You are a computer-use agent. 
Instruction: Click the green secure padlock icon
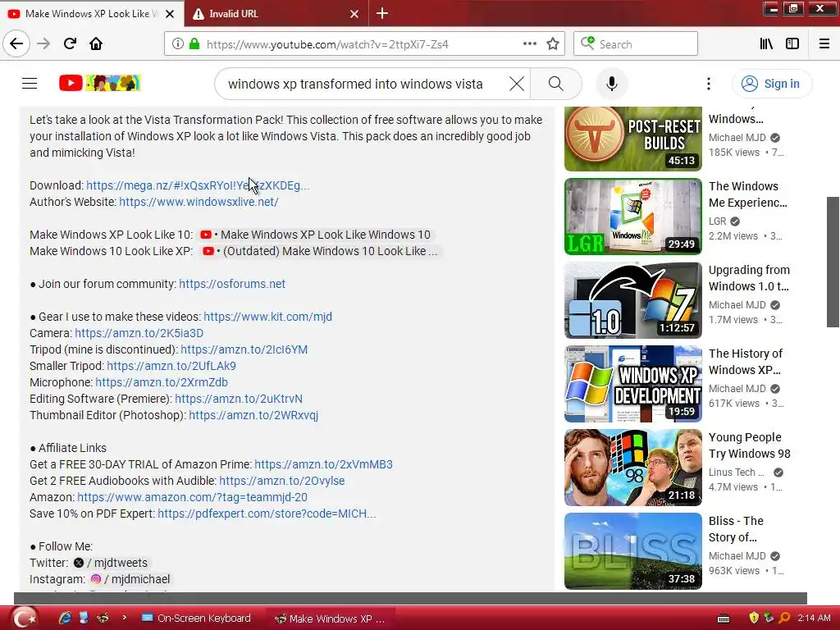(x=194, y=44)
